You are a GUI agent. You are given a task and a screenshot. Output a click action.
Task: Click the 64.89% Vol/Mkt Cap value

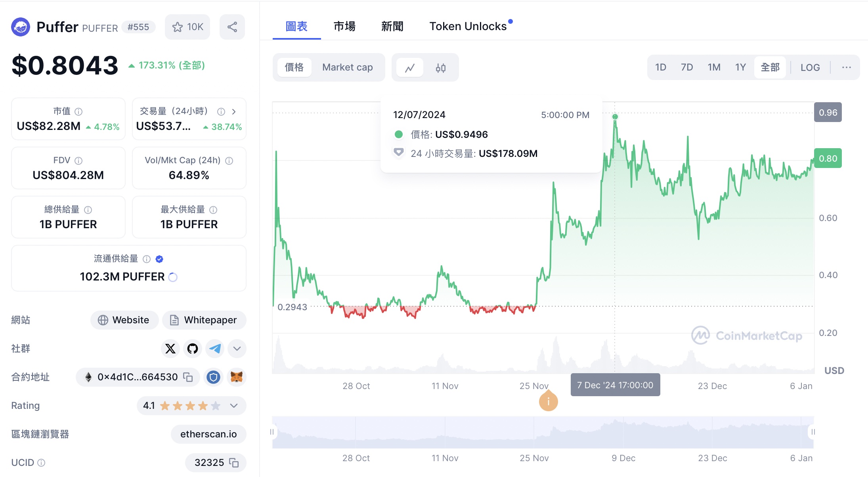tap(189, 176)
